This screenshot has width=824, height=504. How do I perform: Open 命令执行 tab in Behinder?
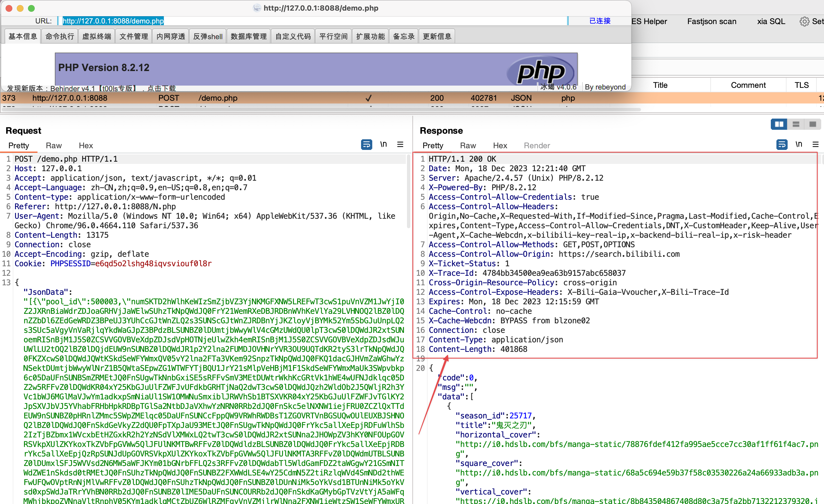[x=60, y=36]
